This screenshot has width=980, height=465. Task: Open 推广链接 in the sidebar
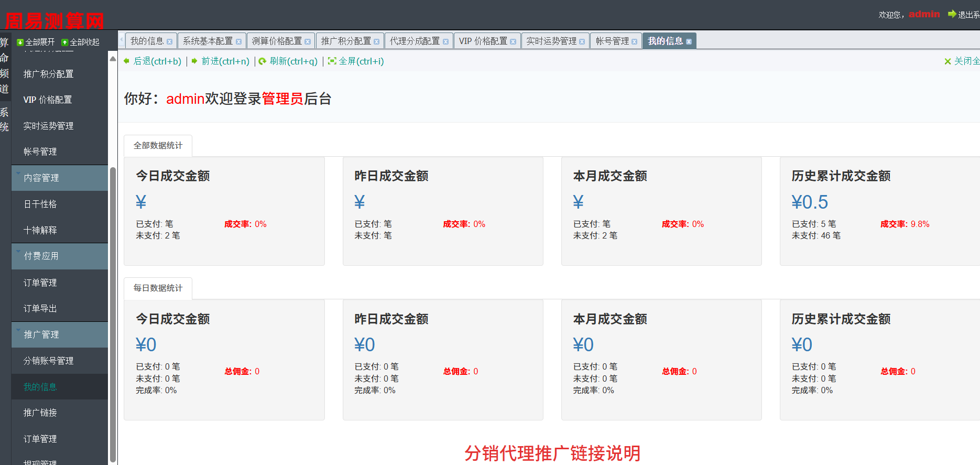(40, 413)
